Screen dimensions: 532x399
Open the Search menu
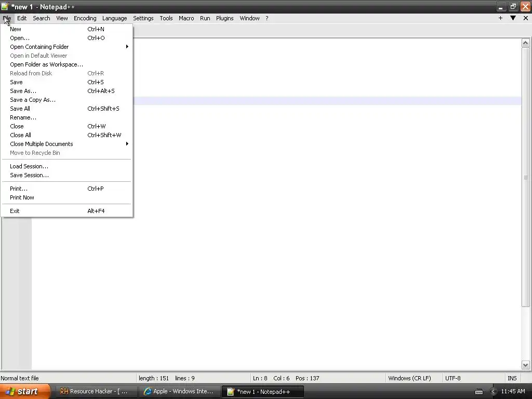pos(42,18)
